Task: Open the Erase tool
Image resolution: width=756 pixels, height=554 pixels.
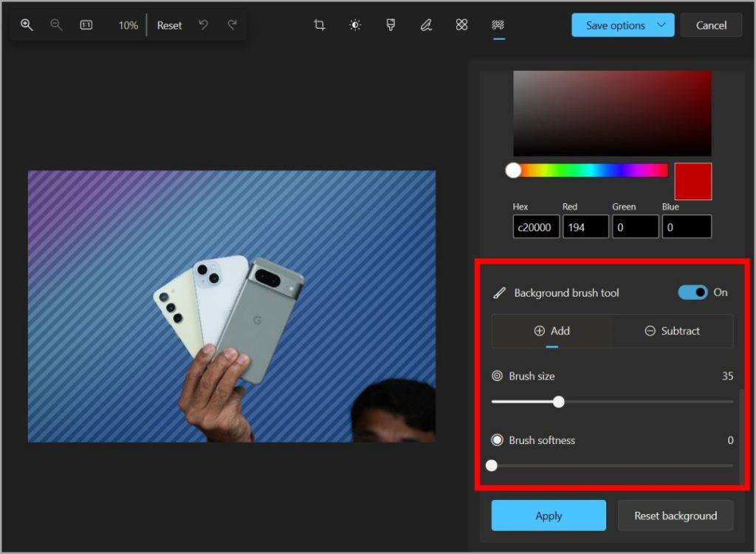Action: 462,24
